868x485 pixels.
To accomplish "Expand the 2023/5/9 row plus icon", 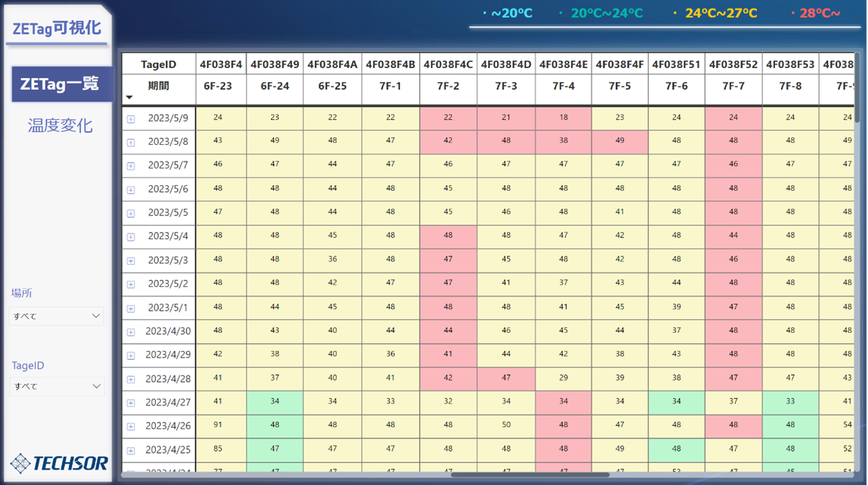I will pyautogui.click(x=131, y=119).
